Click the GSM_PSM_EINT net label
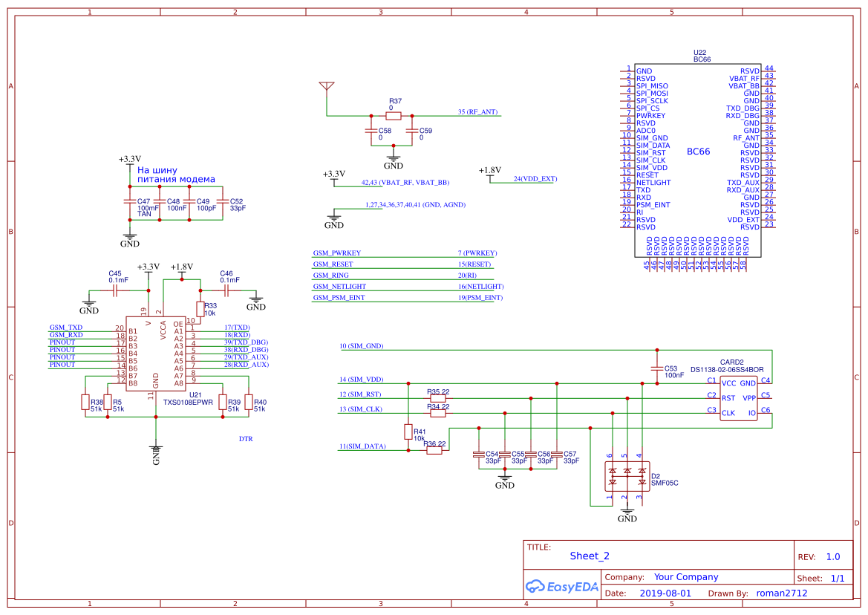868x615 pixels. (339, 297)
